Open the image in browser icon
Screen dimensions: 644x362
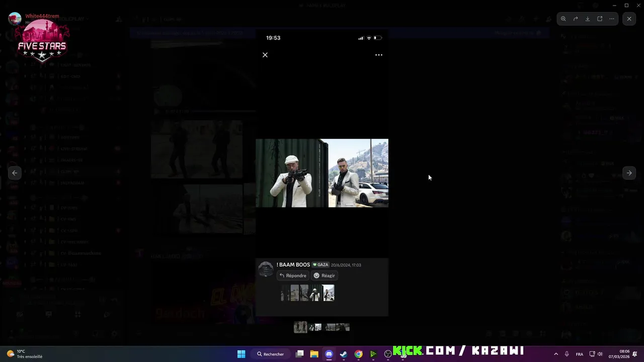pyautogui.click(x=600, y=19)
